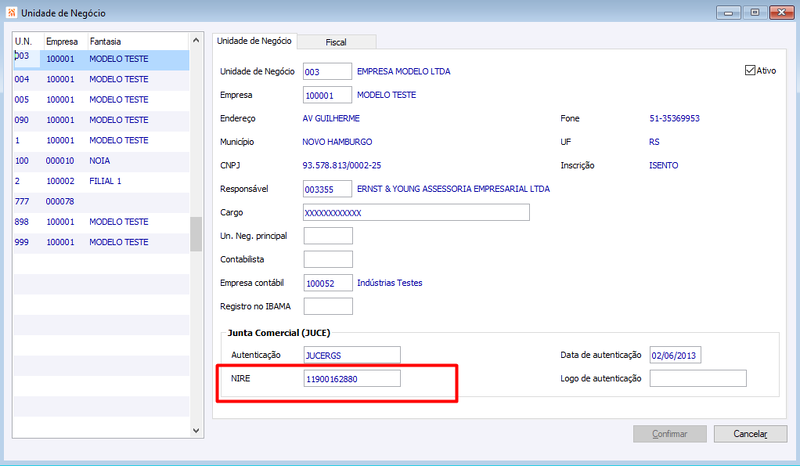Select list row with U.N. 999
The width and height of the screenshot is (800, 466).
coord(101,242)
